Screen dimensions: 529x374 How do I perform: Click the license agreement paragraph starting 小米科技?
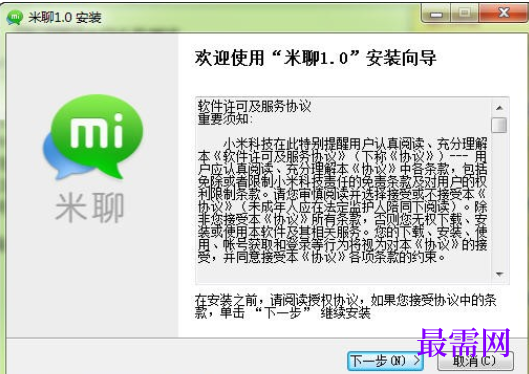coord(342,201)
